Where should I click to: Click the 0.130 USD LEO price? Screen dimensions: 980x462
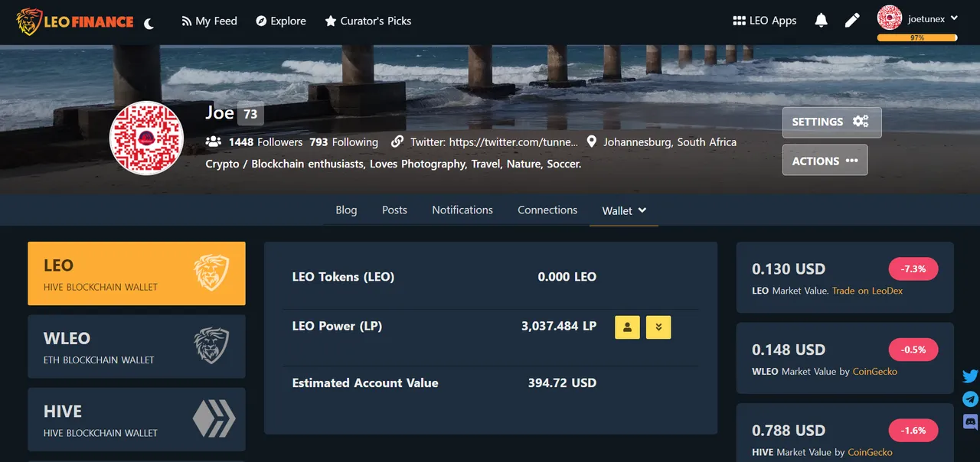click(x=789, y=268)
